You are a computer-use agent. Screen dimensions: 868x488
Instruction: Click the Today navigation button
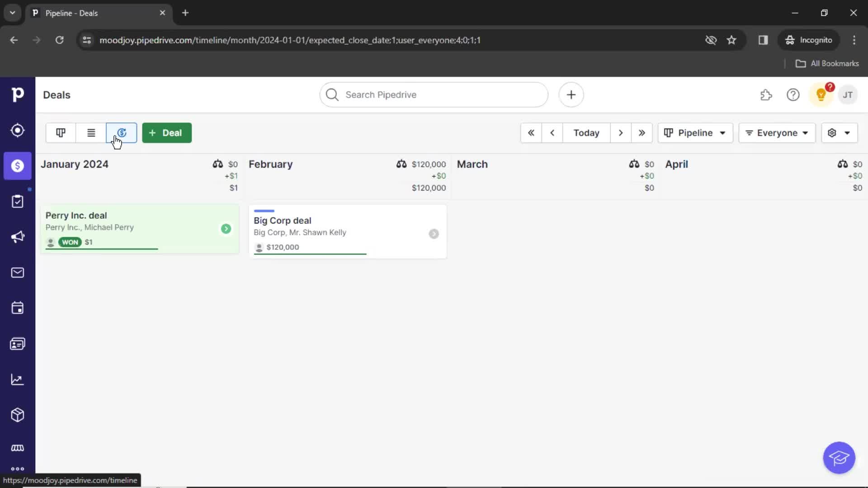(x=586, y=132)
